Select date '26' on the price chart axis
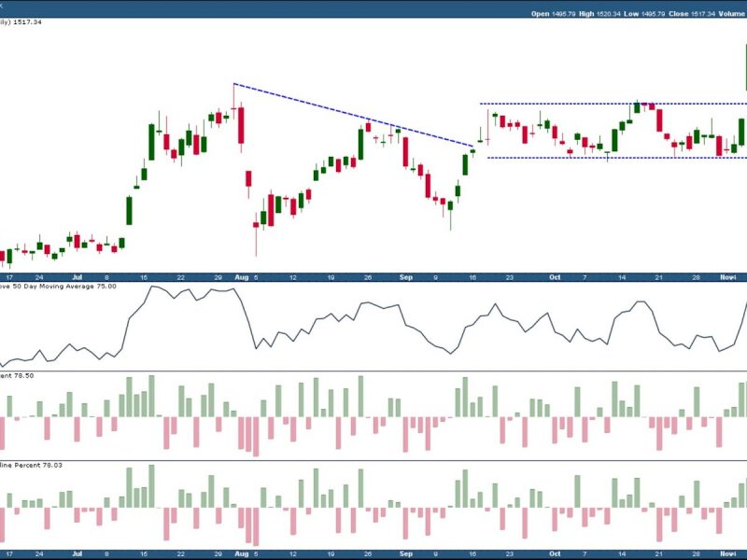This screenshot has height=560, width=747. pyautogui.click(x=368, y=277)
